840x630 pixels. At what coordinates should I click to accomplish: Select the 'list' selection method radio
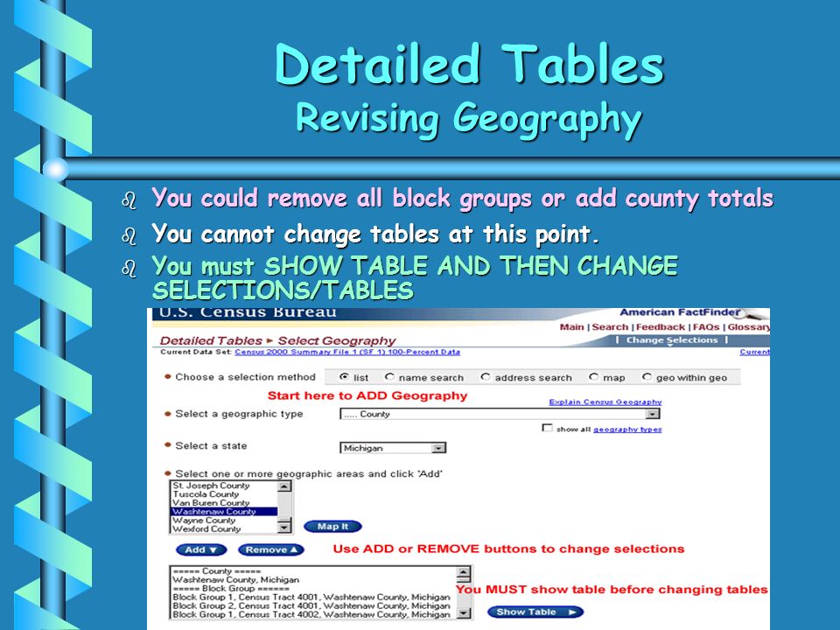point(345,376)
